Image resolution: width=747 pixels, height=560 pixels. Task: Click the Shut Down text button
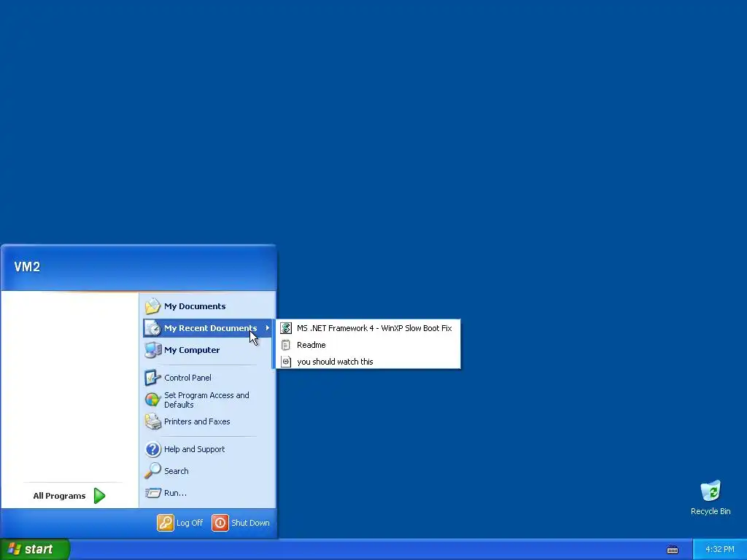click(250, 523)
